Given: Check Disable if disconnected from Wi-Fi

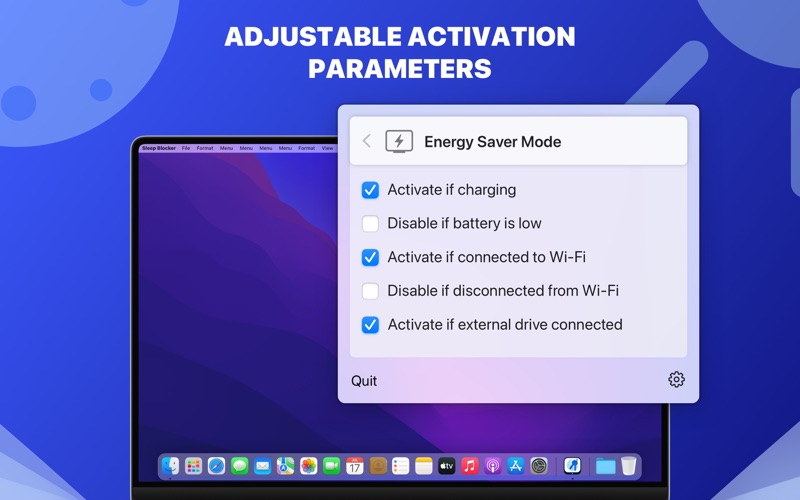Looking at the screenshot, I should pos(370,291).
